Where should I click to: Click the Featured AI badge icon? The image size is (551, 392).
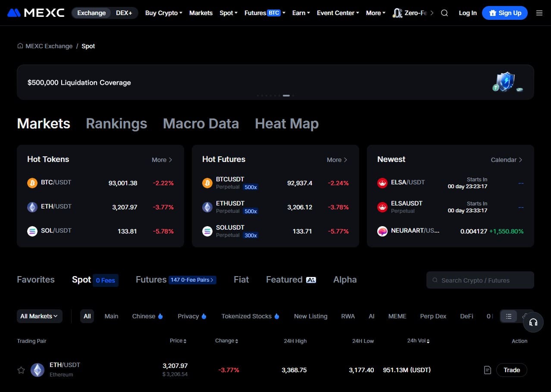(x=311, y=280)
